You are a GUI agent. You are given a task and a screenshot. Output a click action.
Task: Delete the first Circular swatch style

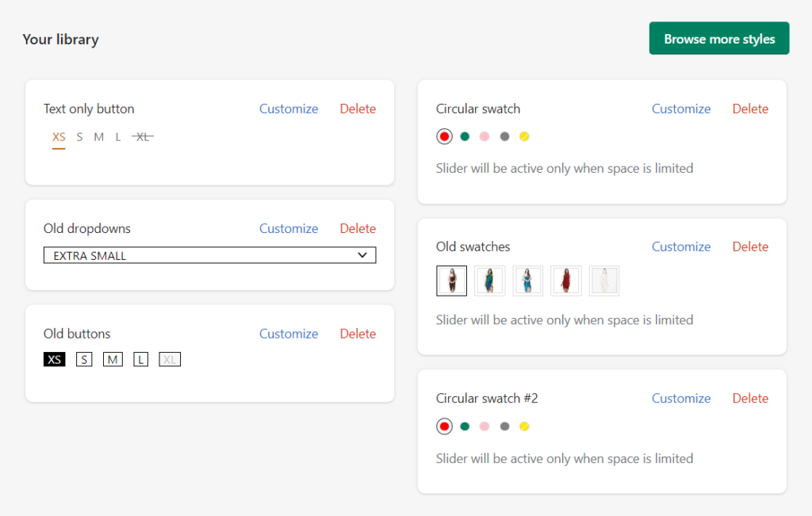pos(750,109)
